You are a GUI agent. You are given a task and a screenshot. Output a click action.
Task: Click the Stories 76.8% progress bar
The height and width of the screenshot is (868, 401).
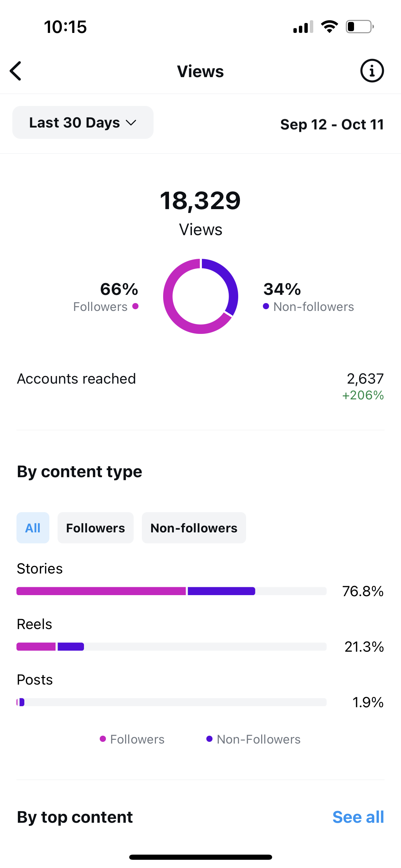tap(171, 591)
